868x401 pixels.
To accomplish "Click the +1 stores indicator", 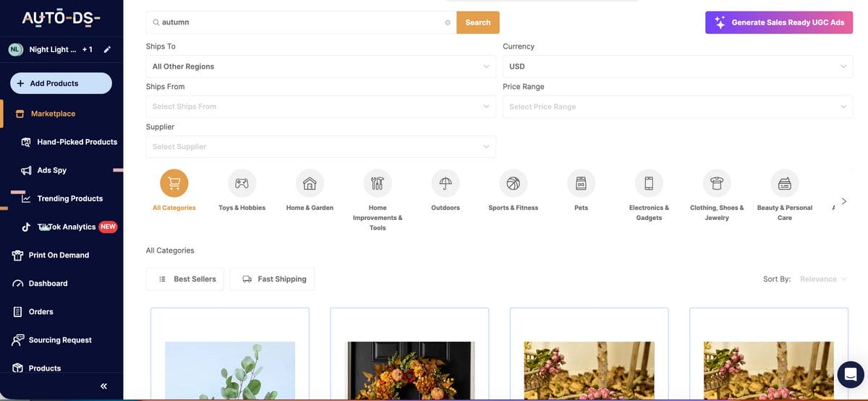I will (x=88, y=50).
